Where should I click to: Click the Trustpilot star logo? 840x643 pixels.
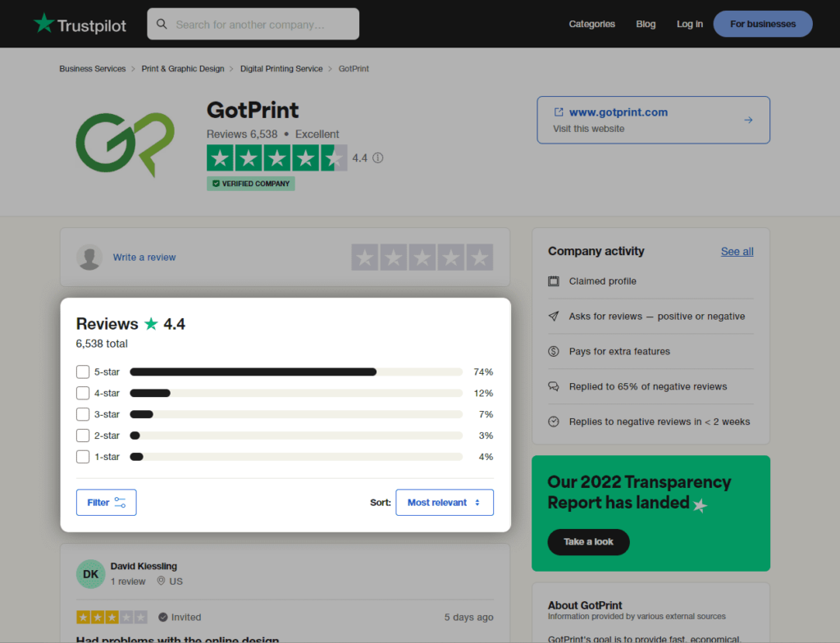coord(43,23)
